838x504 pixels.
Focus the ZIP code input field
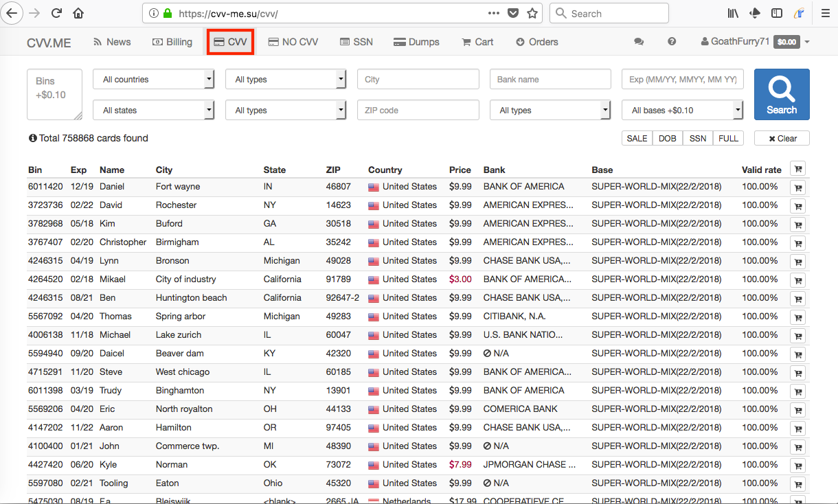pyautogui.click(x=418, y=110)
